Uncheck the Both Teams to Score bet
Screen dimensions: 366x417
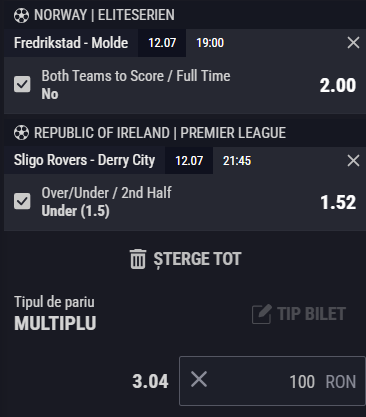pos(22,84)
